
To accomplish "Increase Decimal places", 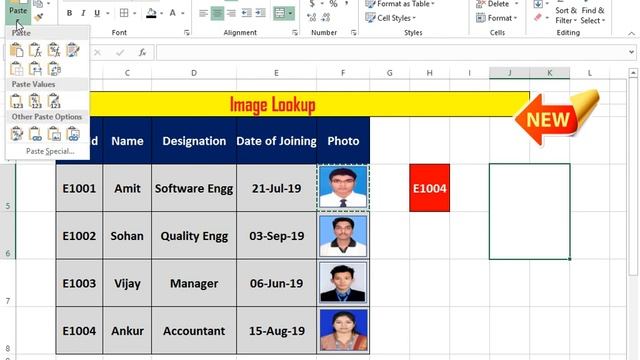I will pos(311,18).
